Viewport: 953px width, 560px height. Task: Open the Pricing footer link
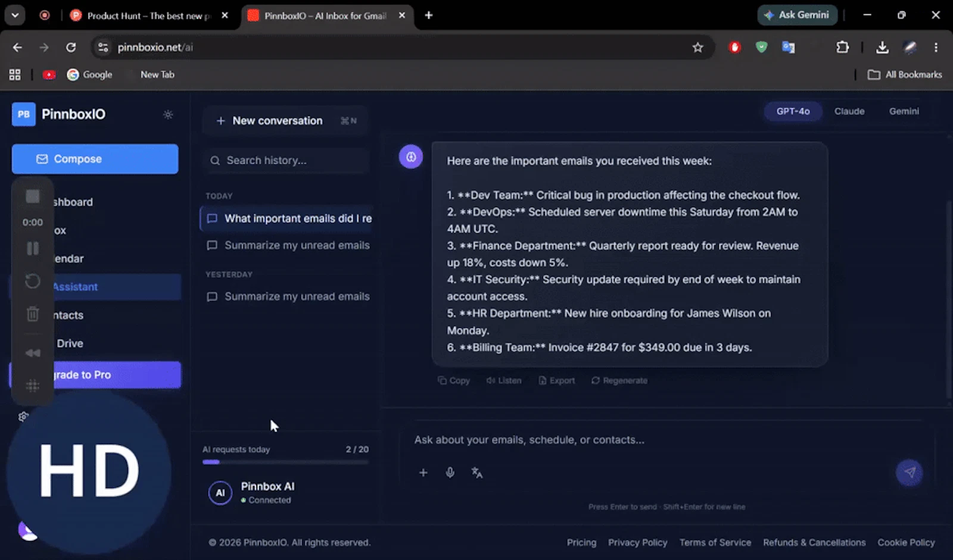(x=581, y=542)
